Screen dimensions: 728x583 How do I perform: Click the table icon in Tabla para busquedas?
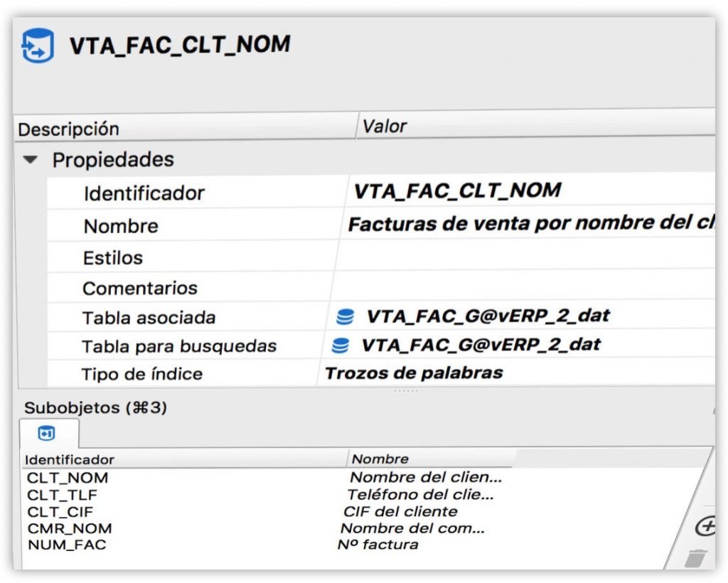pyautogui.click(x=341, y=346)
